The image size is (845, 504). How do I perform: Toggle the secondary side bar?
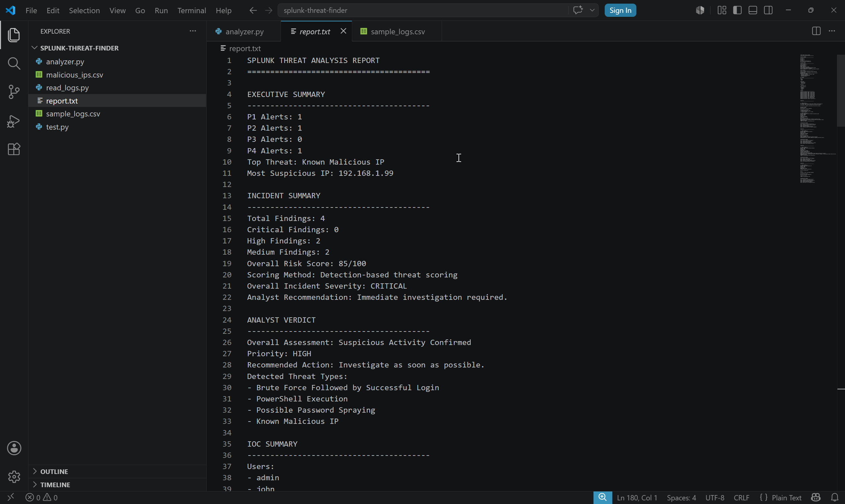point(768,10)
